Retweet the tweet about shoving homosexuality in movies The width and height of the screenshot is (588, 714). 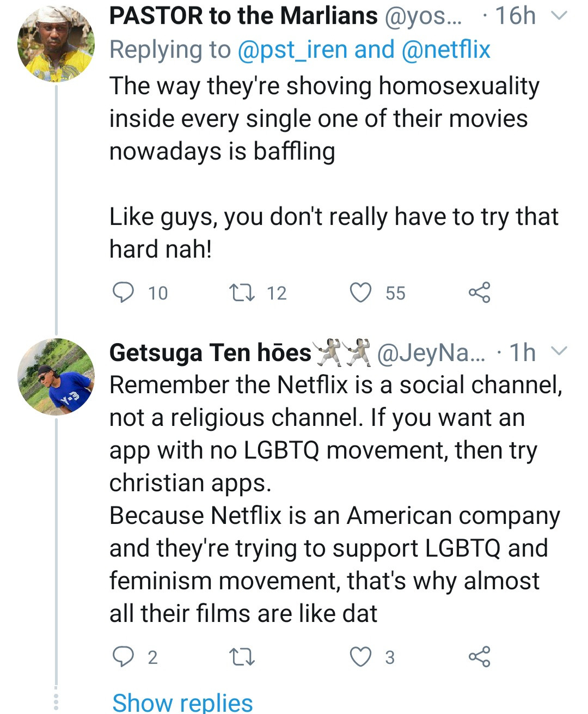[242, 292]
